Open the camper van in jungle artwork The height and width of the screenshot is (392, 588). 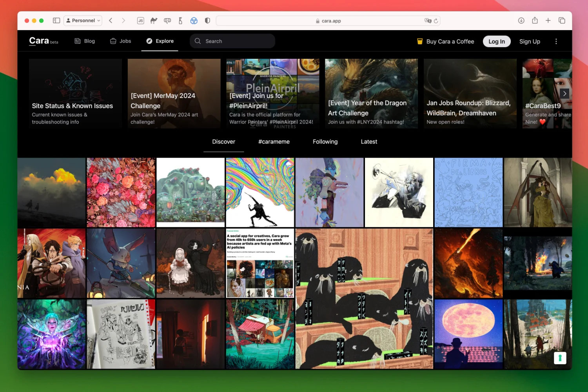point(260,334)
